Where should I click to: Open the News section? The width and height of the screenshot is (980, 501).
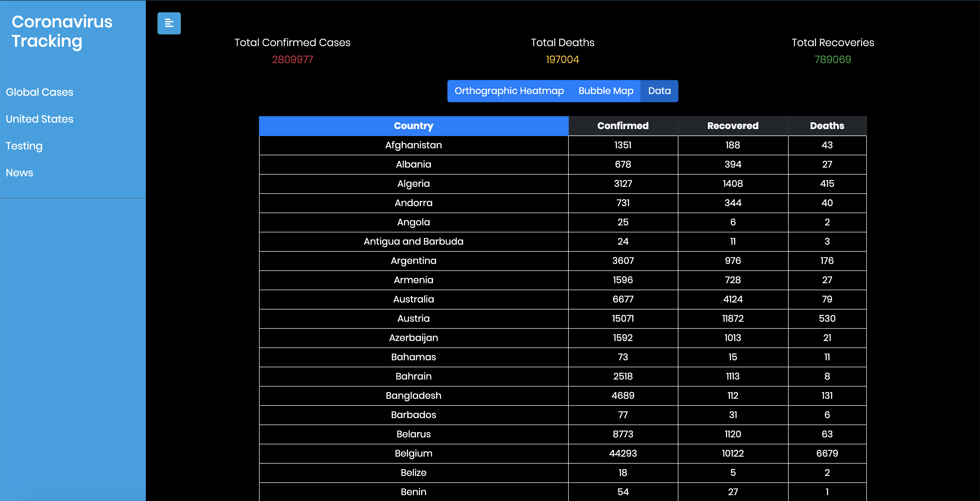coord(20,173)
